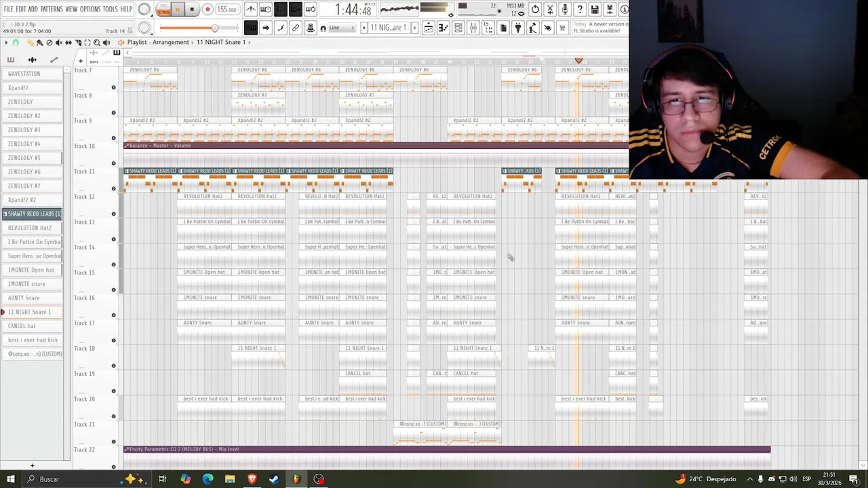
Task: Click the undo history circular arrow icon
Action: (535, 9)
